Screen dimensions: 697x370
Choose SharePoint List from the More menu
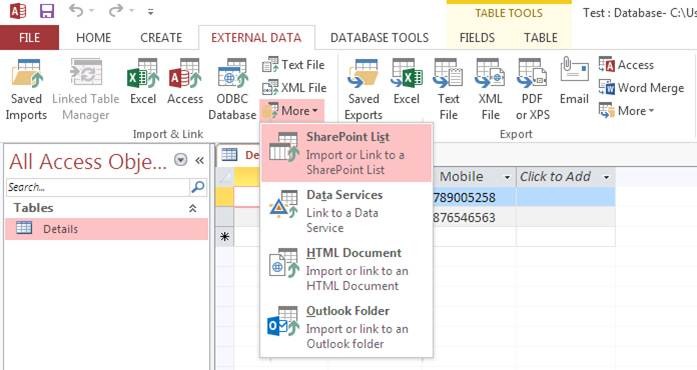[346, 153]
